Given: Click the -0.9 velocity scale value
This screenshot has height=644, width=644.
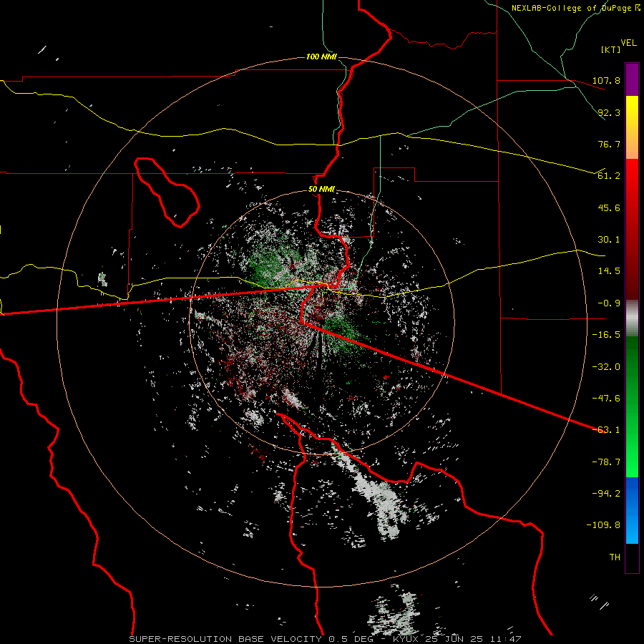Looking at the screenshot, I should coord(609,303).
